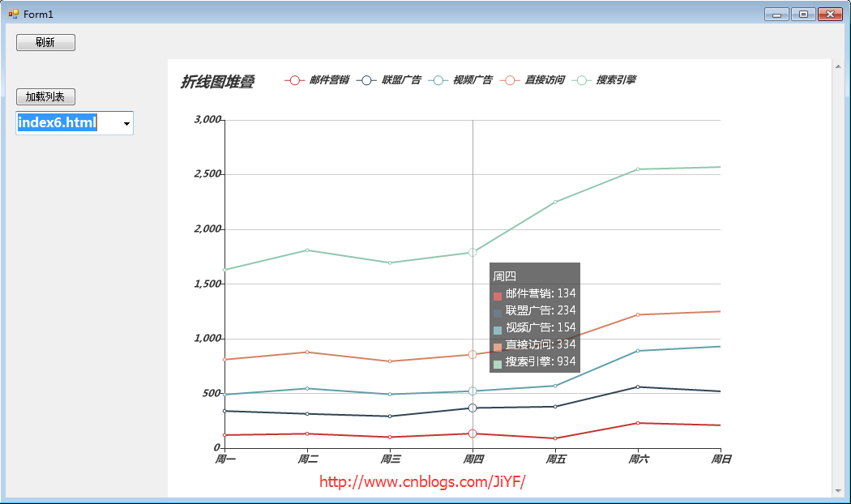Click the 邮件营销 data point at 周四
This screenshot has width=851, height=504.
pos(473,434)
